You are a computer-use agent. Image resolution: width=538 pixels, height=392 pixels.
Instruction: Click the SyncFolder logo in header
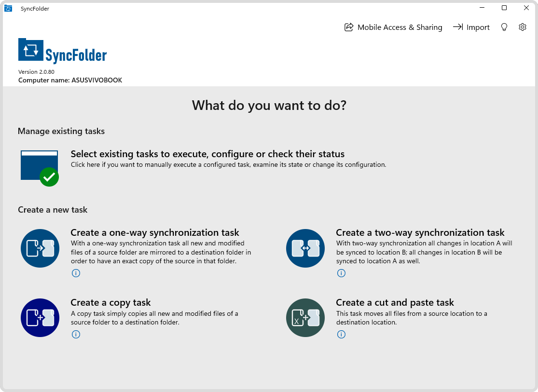point(62,51)
